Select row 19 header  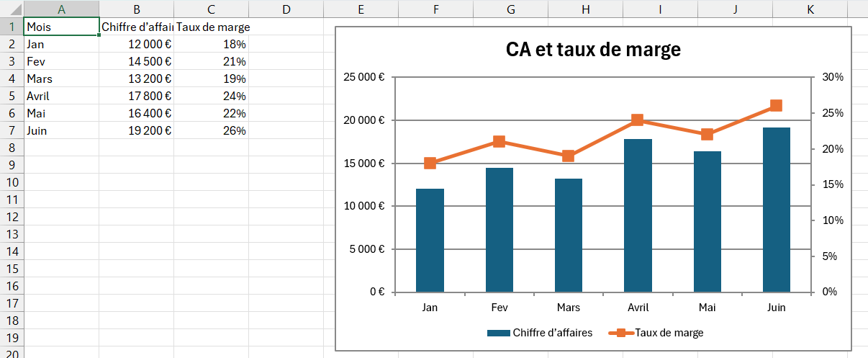click(x=12, y=338)
